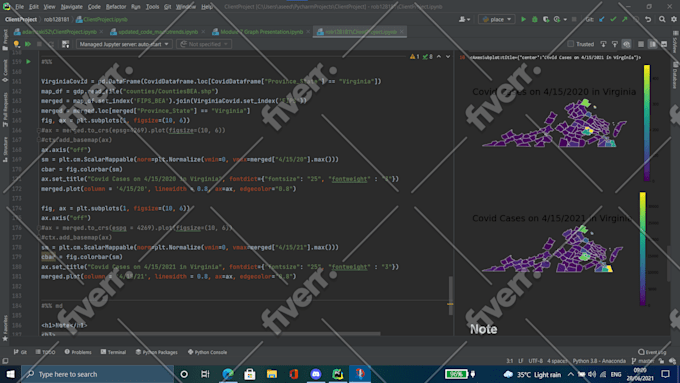Open the Refactor menu
The image size is (680, 383).
(116, 7)
